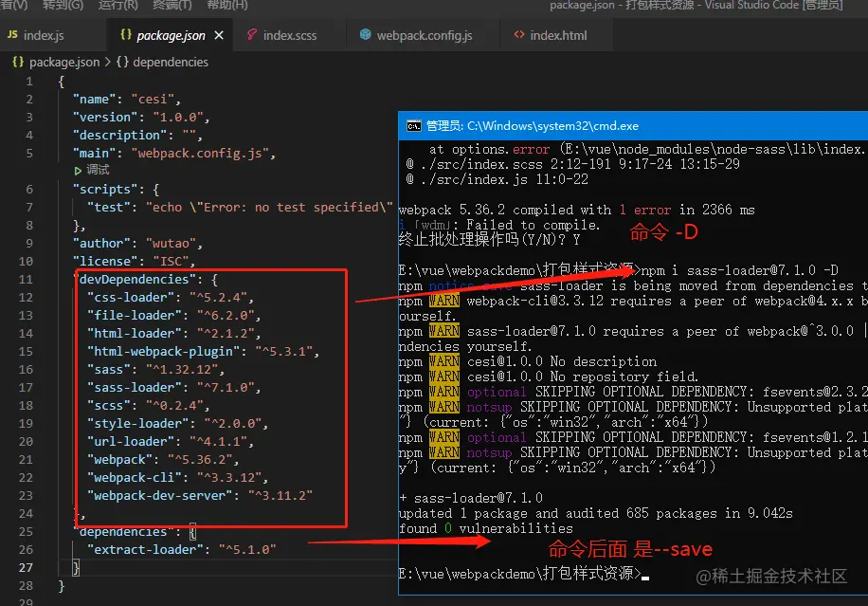
Task: Open the 运行(R) menu
Action: point(118,5)
